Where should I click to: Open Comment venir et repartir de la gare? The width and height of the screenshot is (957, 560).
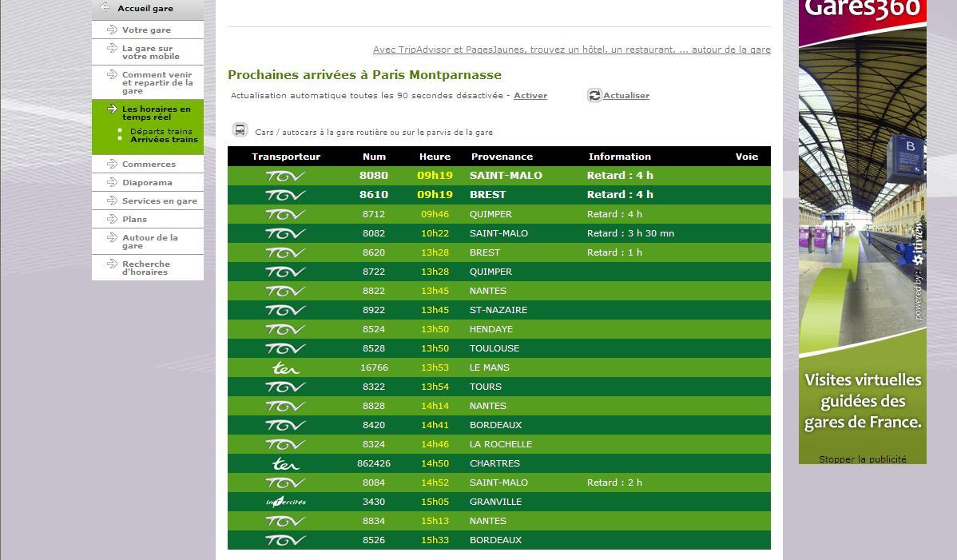point(157,82)
